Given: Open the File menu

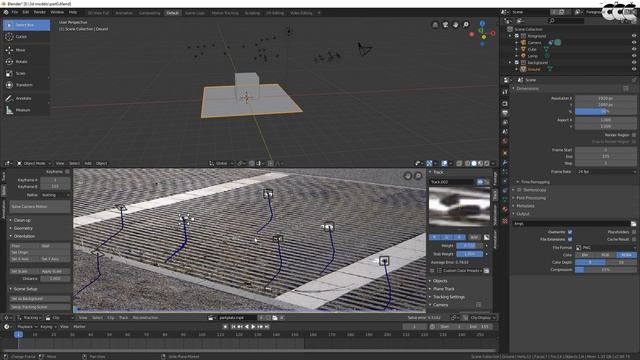Looking at the screenshot, I should pyautogui.click(x=15, y=13).
